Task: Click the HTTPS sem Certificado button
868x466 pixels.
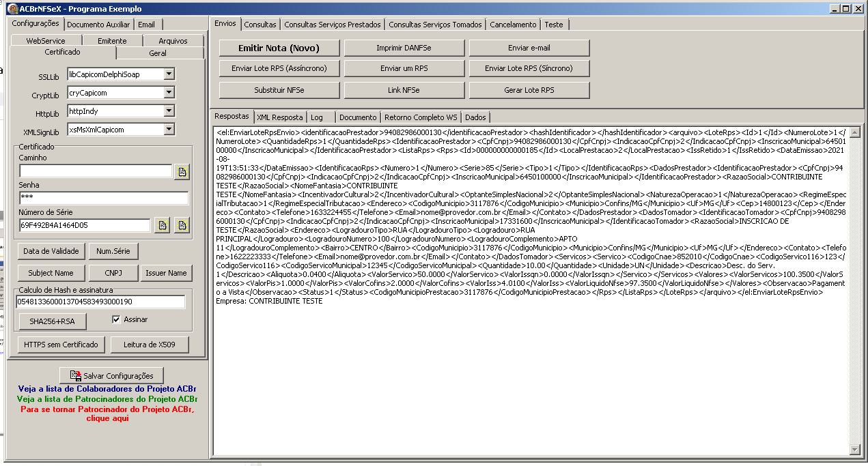Action: tap(61, 345)
